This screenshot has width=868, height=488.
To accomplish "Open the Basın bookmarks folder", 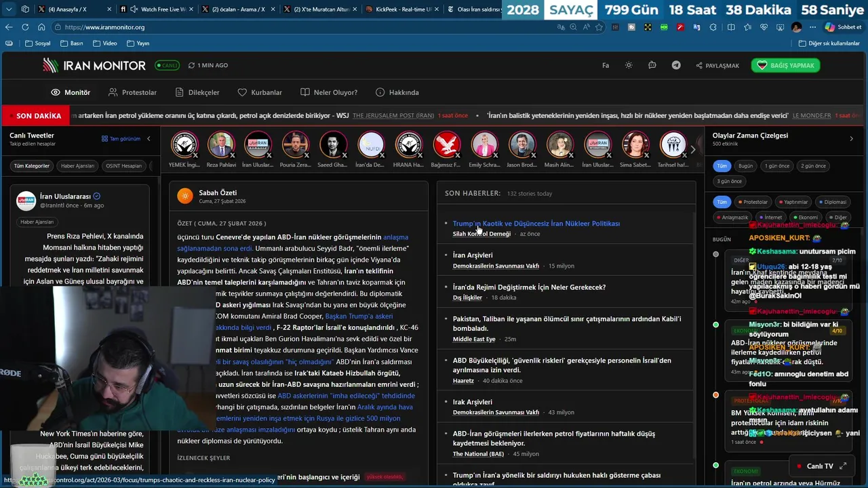I will click(x=72, y=43).
